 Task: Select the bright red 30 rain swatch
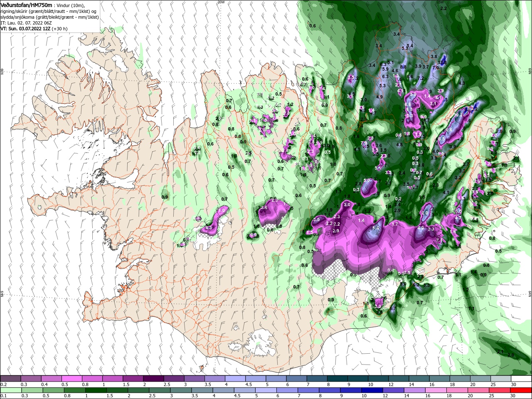click(520, 390)
